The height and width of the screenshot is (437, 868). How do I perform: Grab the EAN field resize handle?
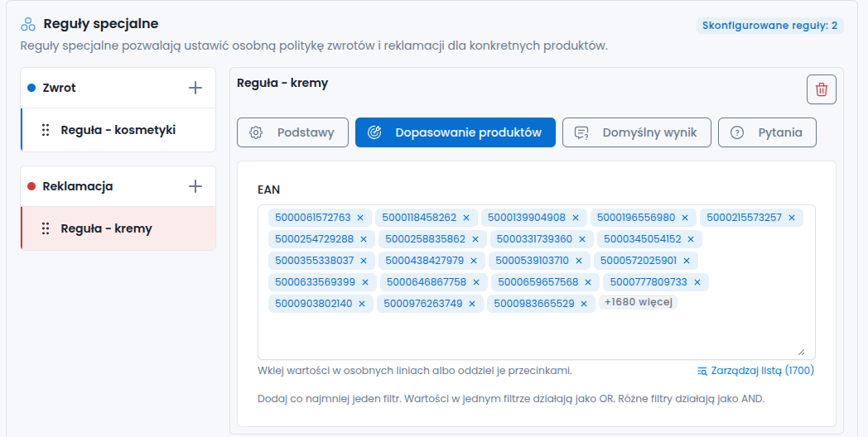pyautogui.click(x=801, y=351)
